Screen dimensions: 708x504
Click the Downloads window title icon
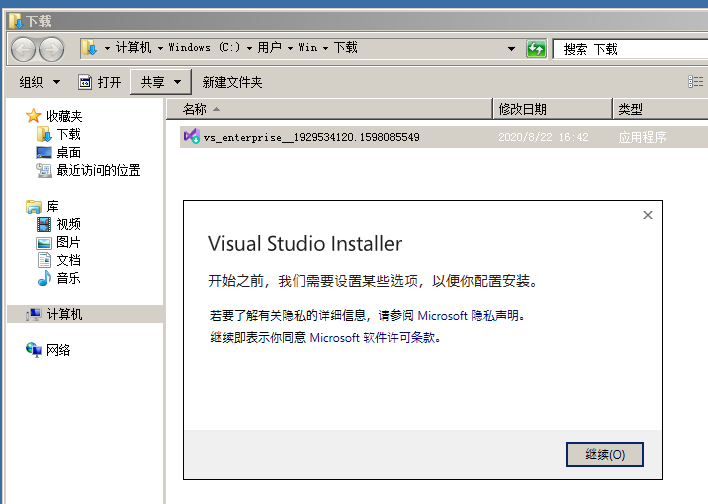[16, 21]
